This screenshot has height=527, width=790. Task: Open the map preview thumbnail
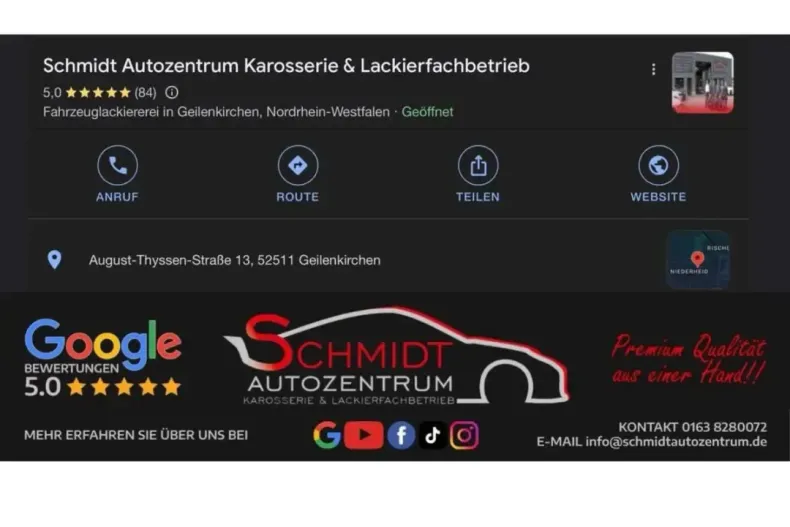pyautogui.click(x=698, y=259)
